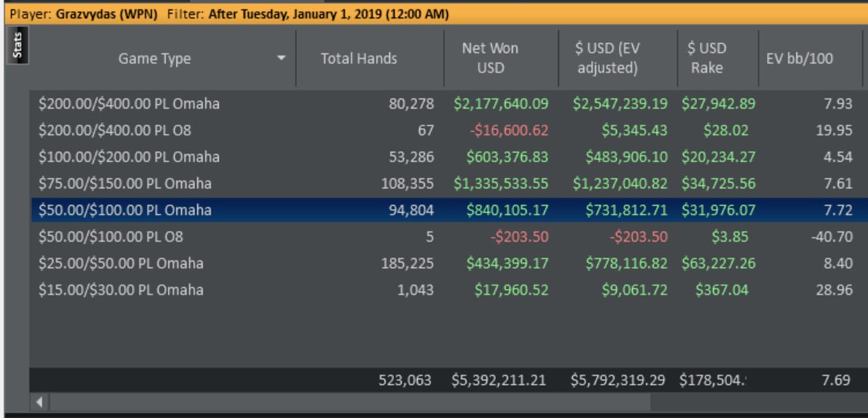Select the $50.00/$100.00 PL O8 row
The image size is (868, 418).
click(110, 237)
